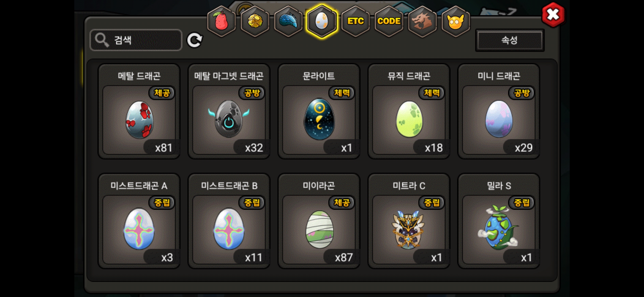
Task: Open the 속성 attribute filter button
Action: tap(510, 40)
